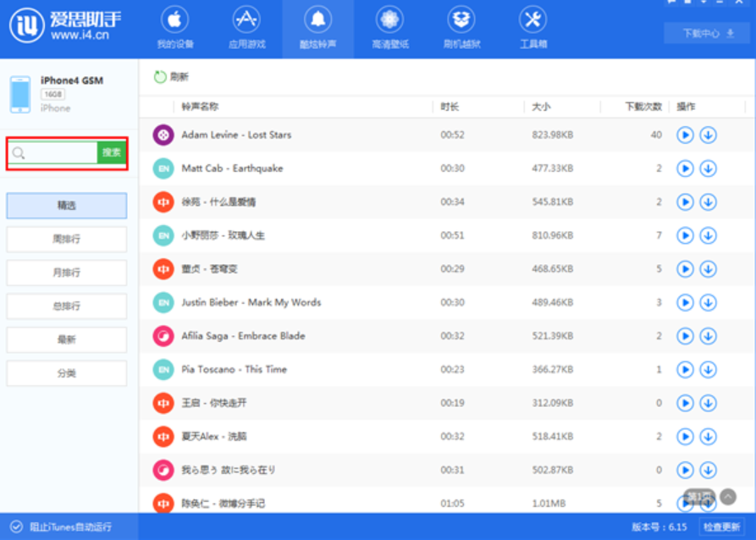Go to 应用游戏 via the App Store icon
The image size is (756, 540).
246,27
